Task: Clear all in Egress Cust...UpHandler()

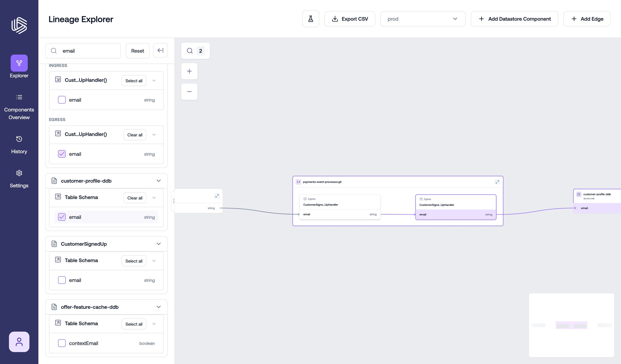Action: (135, 135)
